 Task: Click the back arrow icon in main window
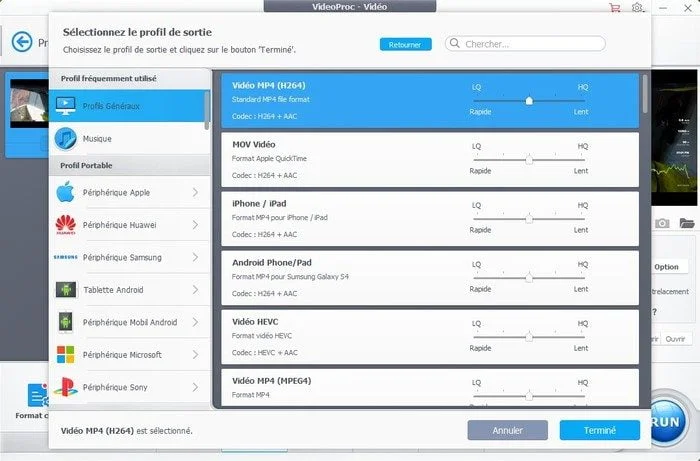click(x=22, y=42)
